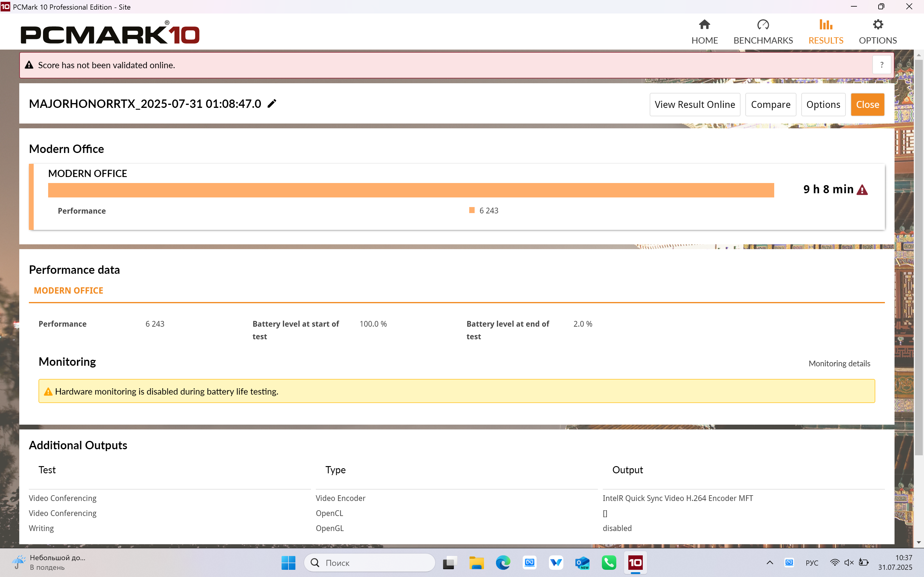
Task: Click the PCMark 10 taskbar icon
Action: coord(635,563)
